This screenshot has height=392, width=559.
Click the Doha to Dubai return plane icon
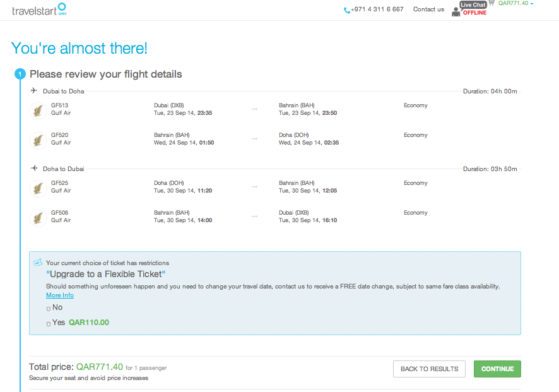coord(34,169)
